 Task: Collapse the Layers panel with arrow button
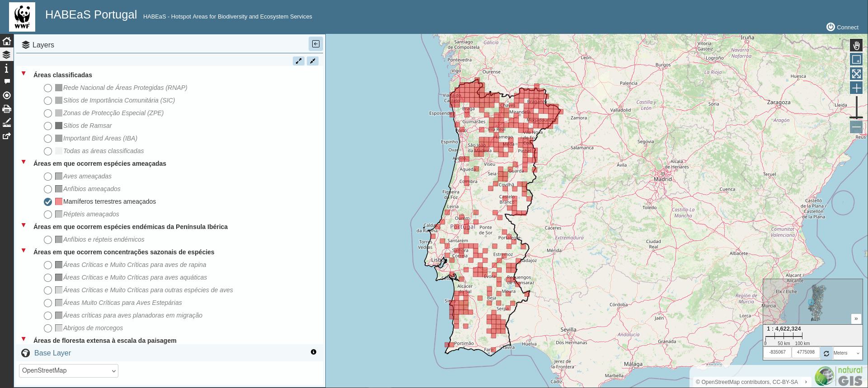[316, 44]
